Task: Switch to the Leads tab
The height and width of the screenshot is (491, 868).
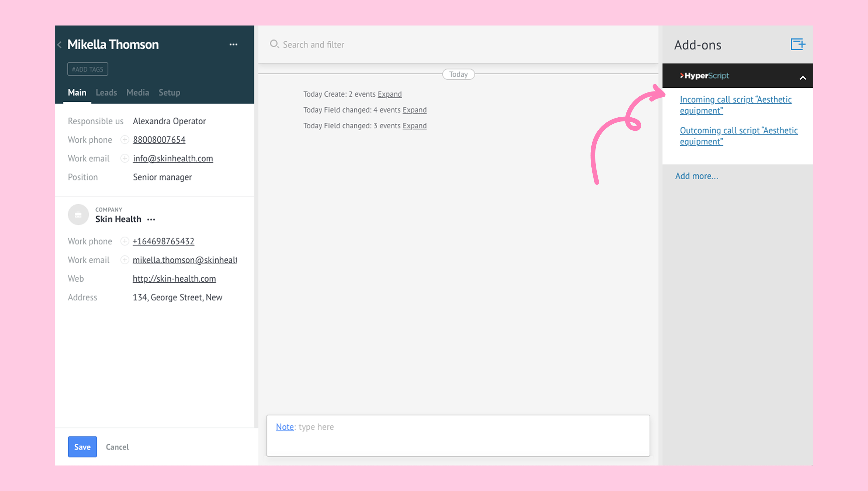Action: [x=106, y=92]
